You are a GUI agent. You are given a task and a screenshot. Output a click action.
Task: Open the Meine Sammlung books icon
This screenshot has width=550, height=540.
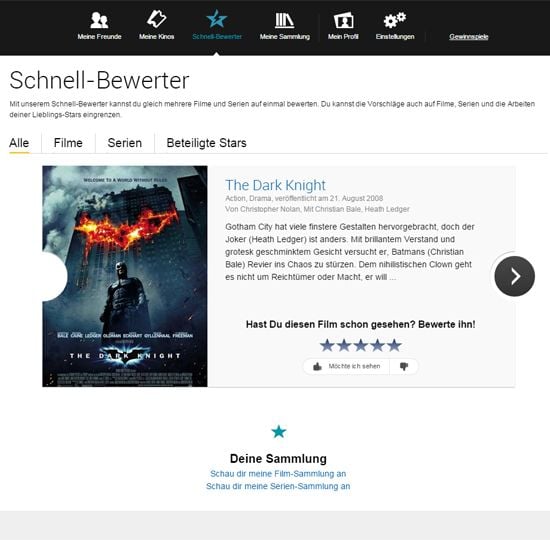pos(284,20)
